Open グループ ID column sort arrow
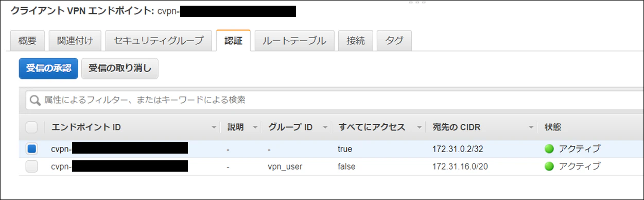The width and height of the screenshot is (644, 200). [x=325, y=127]
